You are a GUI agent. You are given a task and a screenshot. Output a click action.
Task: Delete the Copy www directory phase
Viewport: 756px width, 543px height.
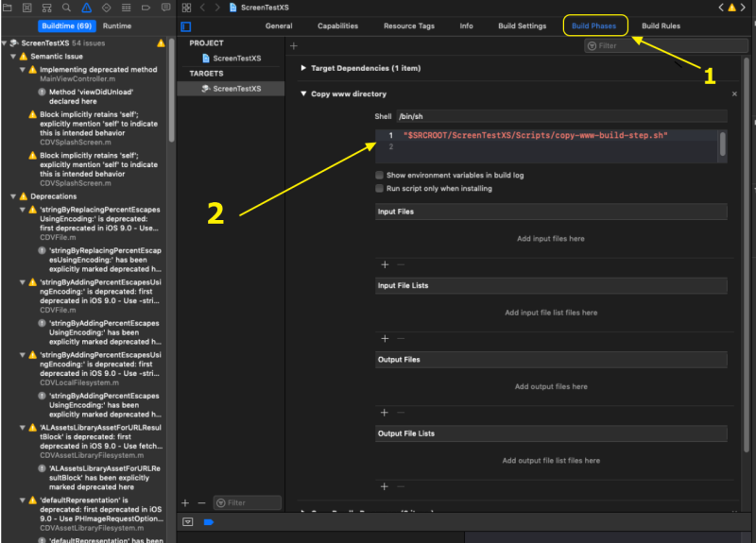point(734,93)
